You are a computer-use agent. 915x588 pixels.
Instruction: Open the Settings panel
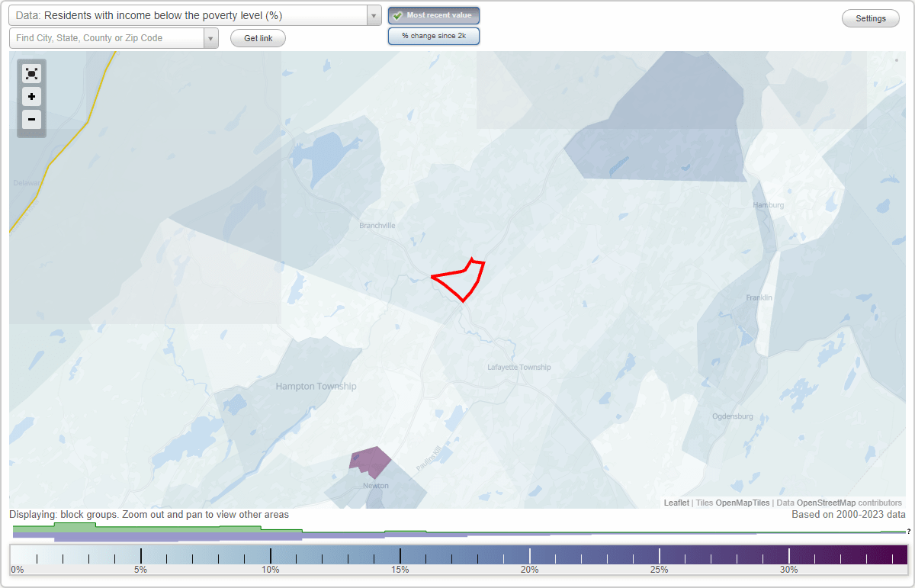870,18
